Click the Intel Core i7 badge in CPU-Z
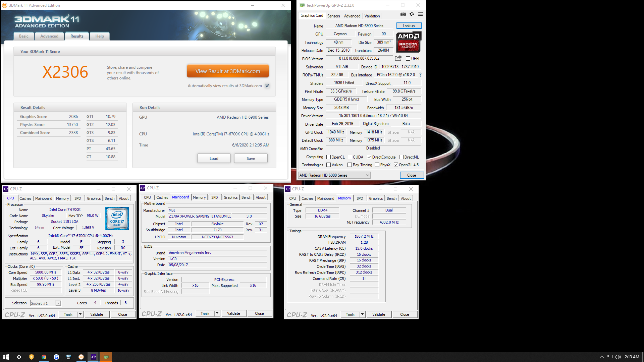This screenshot has width=644, height=362. point(117,219)
